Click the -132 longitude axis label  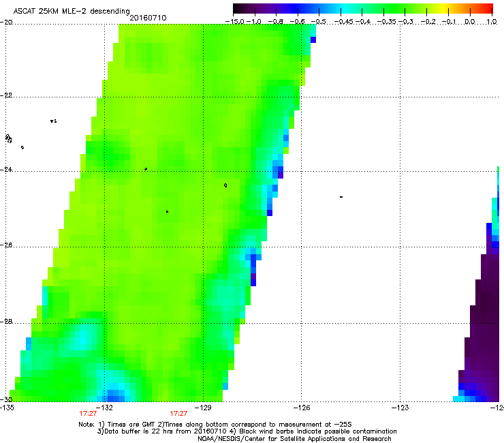pyautogui.click(x=104, y=408)
